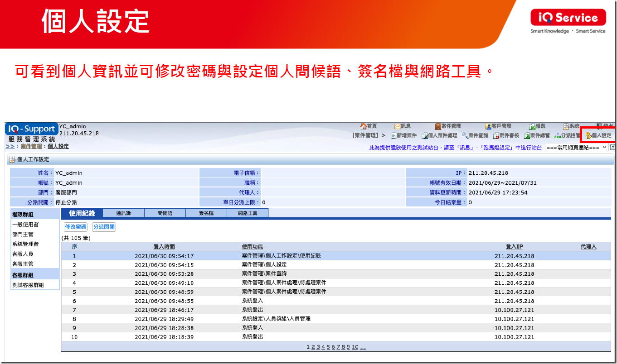Click the iQ Service logo on slide
The image size is (617, 364).
tap(568, 18)
